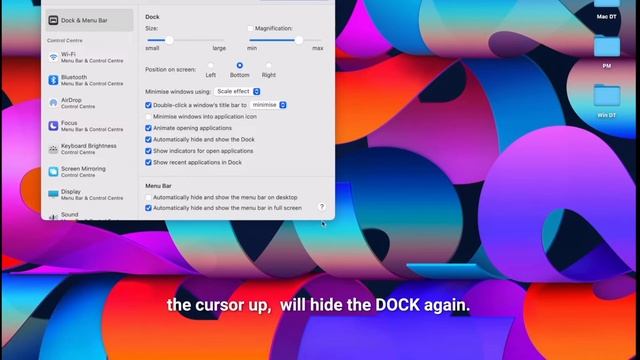Open the Keyboard Brightness icon
This screenshot has width=640, height=360.
point(53,149)
